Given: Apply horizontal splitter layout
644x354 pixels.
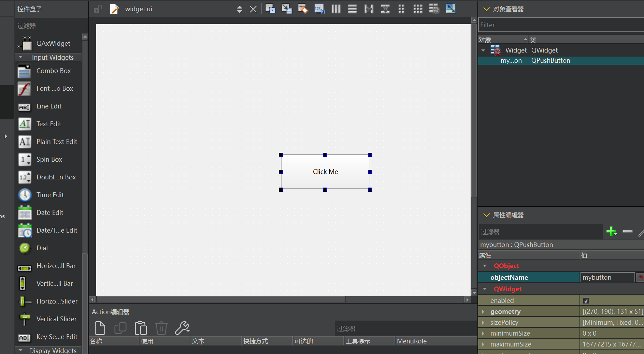Looking at the screenshot, I should click(x=369, y=9).
